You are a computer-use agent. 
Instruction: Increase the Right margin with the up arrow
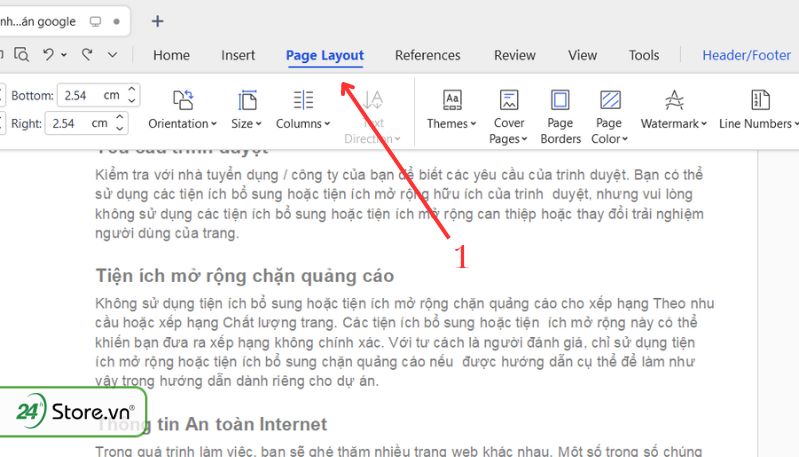pyautogui.click(x=120, y=117)
